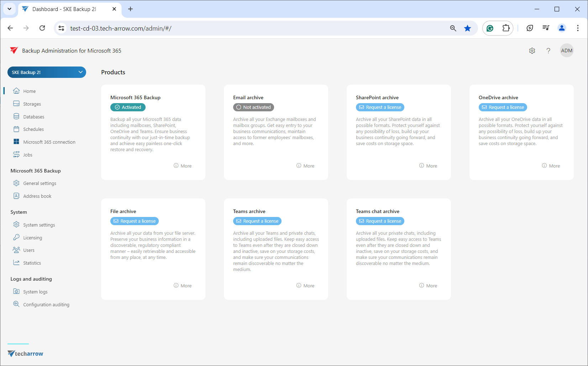
Task: Open the settings gear icon in header
Action: [532, 51]
